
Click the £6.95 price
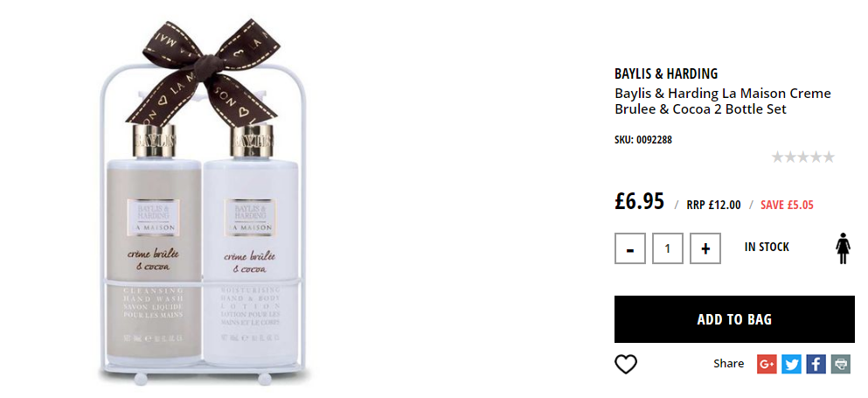[639, 200]
